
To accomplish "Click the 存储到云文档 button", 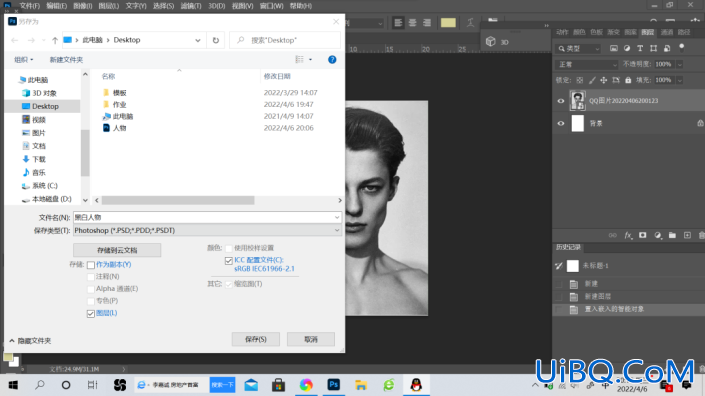I will [x=117, y=250].
